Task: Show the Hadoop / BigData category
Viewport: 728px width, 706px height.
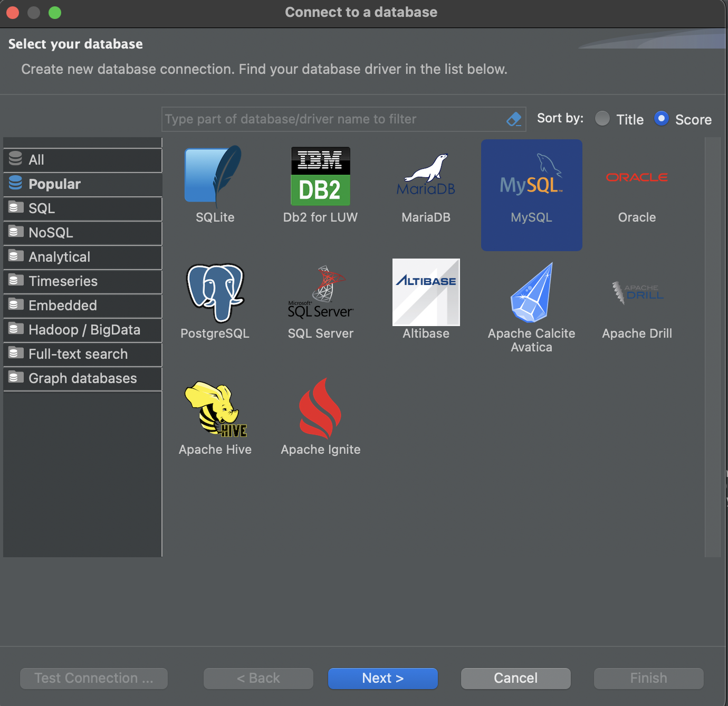Action: pos(83,330)
